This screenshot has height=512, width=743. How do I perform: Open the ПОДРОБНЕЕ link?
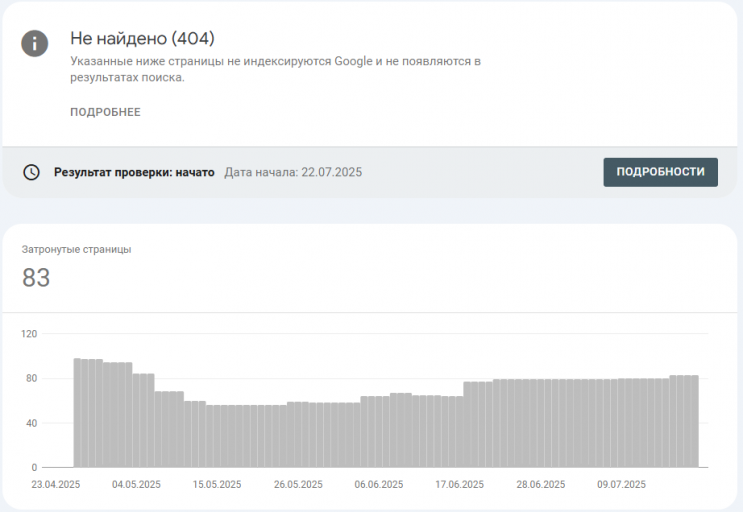tap(105, 112)
